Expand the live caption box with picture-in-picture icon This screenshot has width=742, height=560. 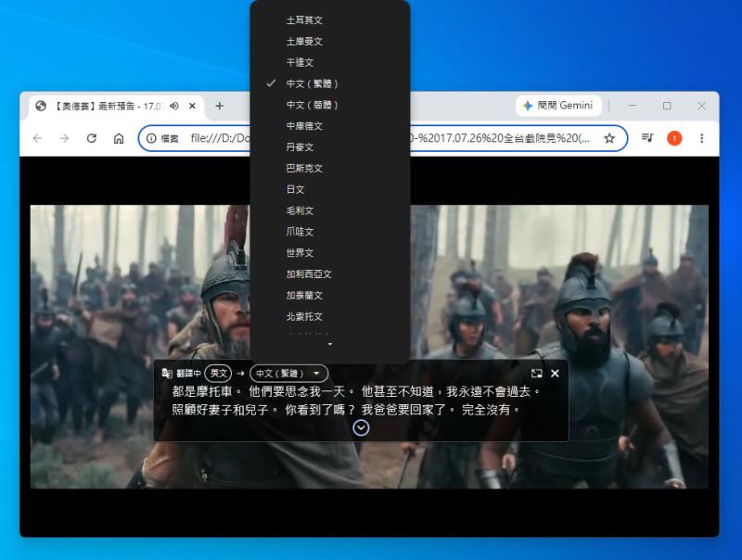pyautogui.click(x=536, y=373)
